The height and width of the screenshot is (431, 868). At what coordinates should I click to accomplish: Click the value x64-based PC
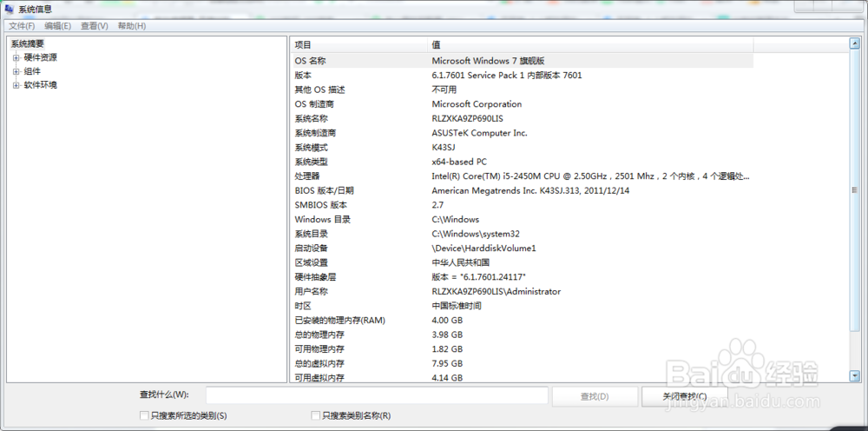click(x=459, y=162)
